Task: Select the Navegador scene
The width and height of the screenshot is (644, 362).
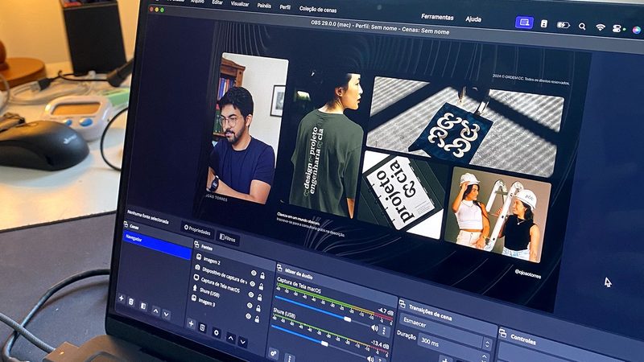Action: 158,245
